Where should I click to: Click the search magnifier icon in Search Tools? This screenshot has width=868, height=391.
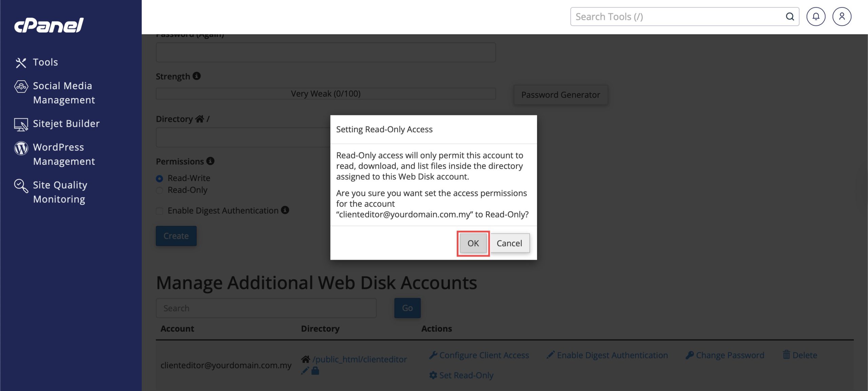[x=790, y=17]
